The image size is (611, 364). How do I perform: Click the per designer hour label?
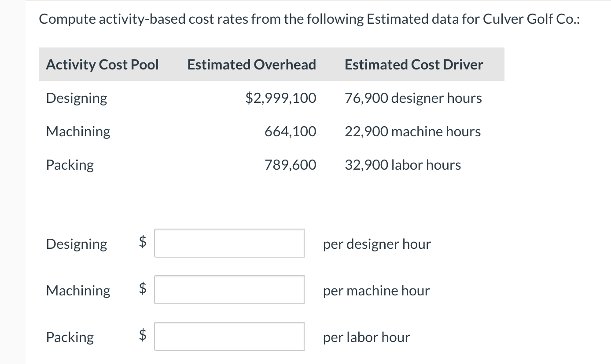click(377, 244)
